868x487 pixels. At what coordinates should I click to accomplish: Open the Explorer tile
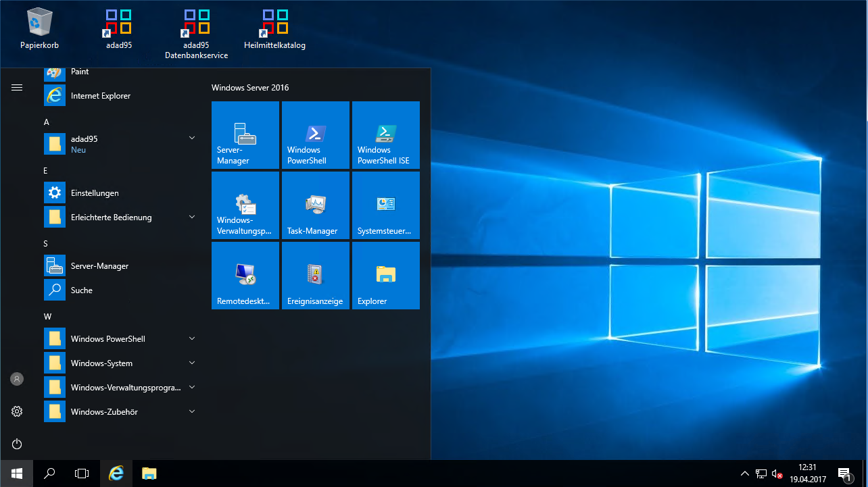pos(386,276)
